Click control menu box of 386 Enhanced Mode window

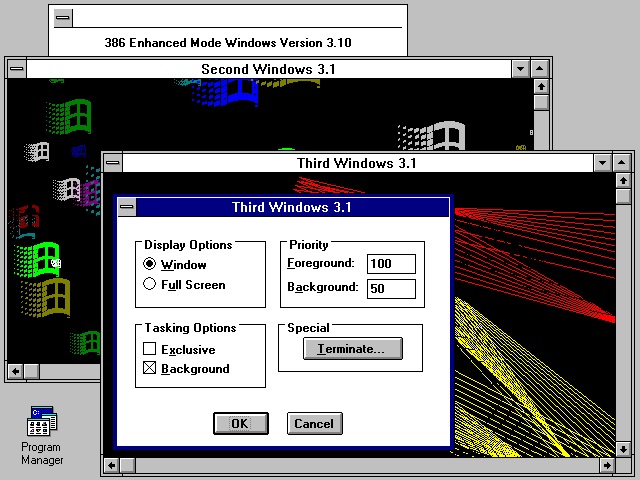[x=63, y=17]
